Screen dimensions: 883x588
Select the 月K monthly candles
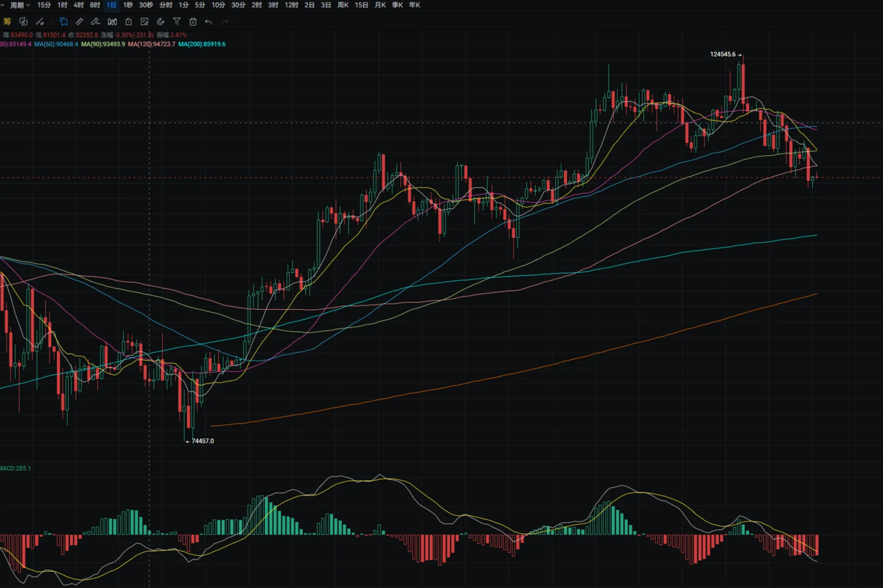(380, 5)
